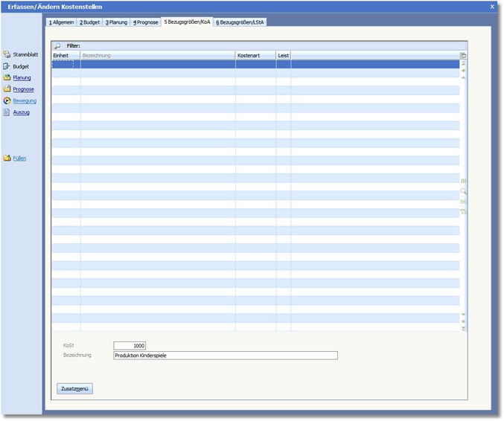The width and height of the screenshot is (504, 421).
Task: Click the Bewegung icon in the sidebar
Action: click(x=7, y=100)
